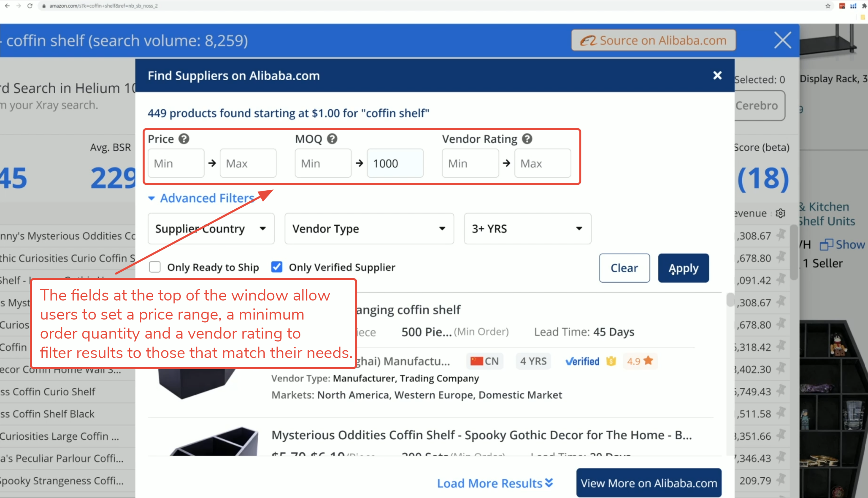Open the 3+ YRS dropdown
Image resolution: width=868 pixels, height=498 pixels.
[x=527, y=228]
